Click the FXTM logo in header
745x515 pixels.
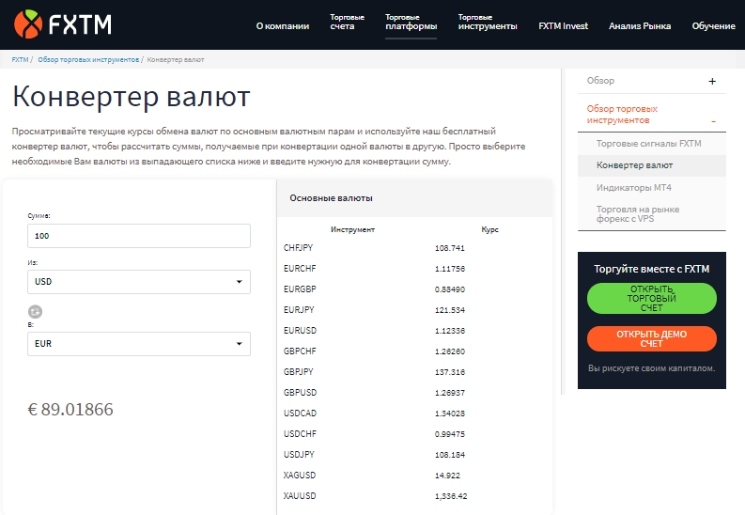(x=63, y=24)
